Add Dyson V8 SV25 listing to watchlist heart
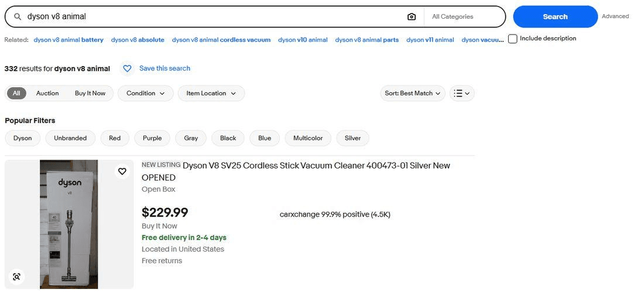Viewport: 644px width, 296px height. click(x=122, y=171)
